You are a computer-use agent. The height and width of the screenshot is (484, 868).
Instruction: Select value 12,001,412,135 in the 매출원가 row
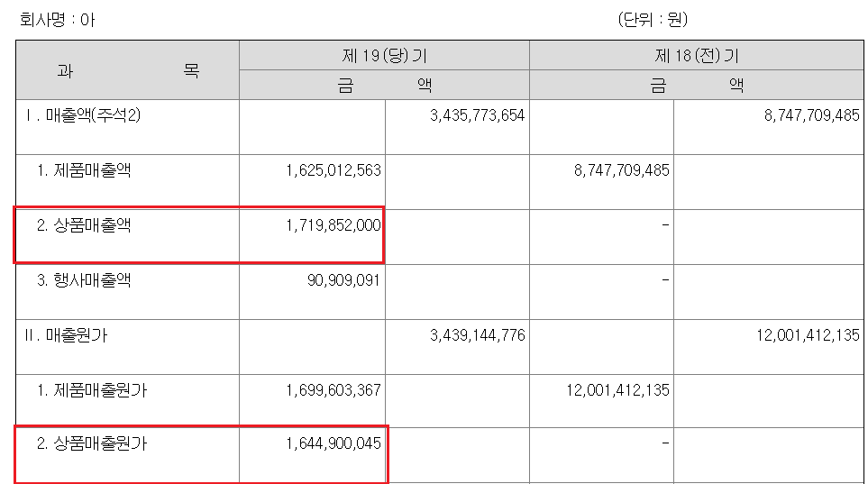pos(808,335)
